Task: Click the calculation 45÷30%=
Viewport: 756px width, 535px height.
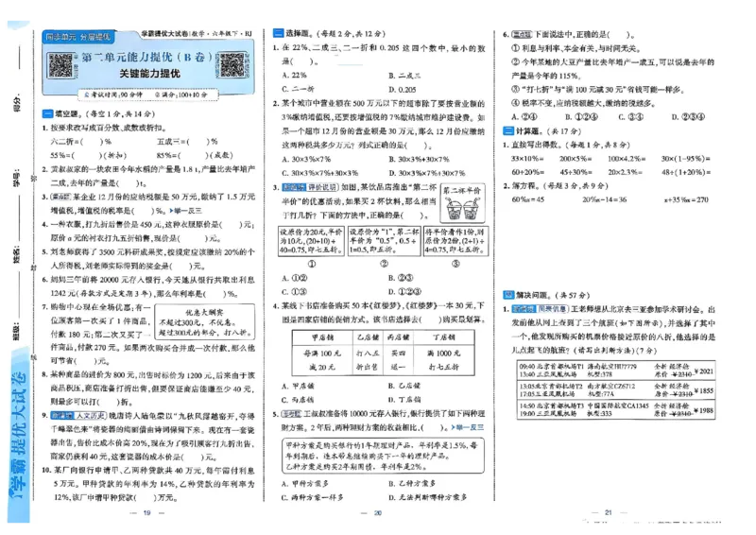Action: tap(576, 172)
